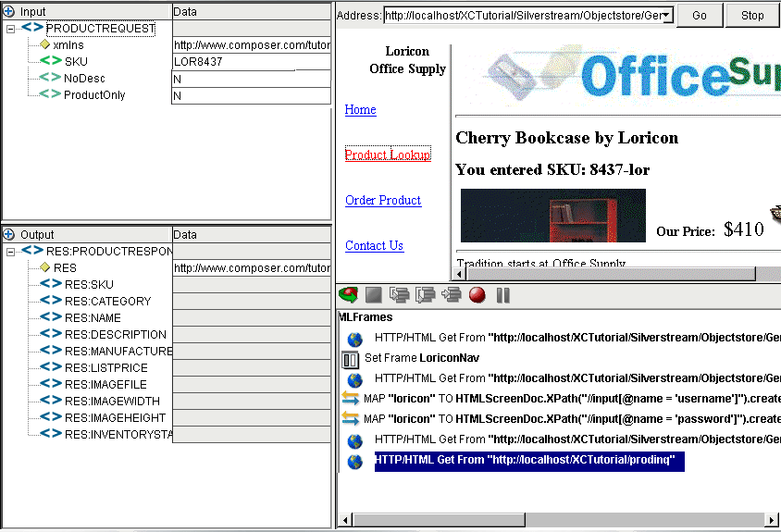Image resolution: width=781 pixels, height=532 pixels.
Task: Click action model scrollbar right arrow
Action: click(771, 520)
